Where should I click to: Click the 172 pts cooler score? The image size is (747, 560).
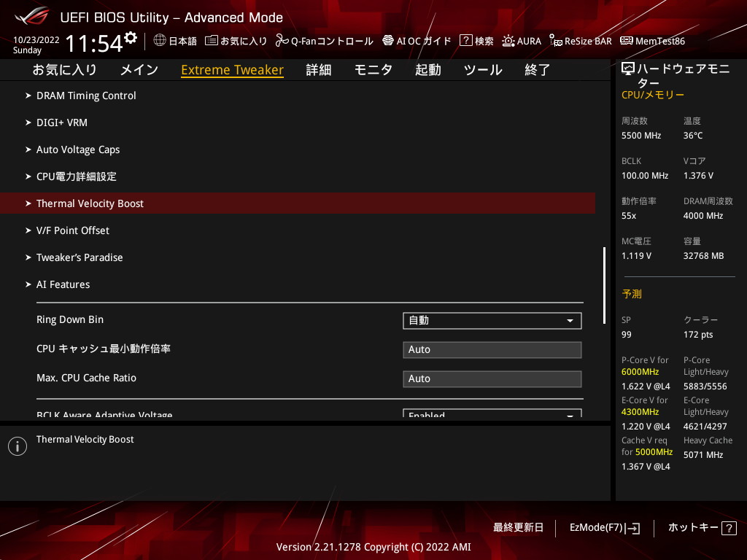coord(698,335)
